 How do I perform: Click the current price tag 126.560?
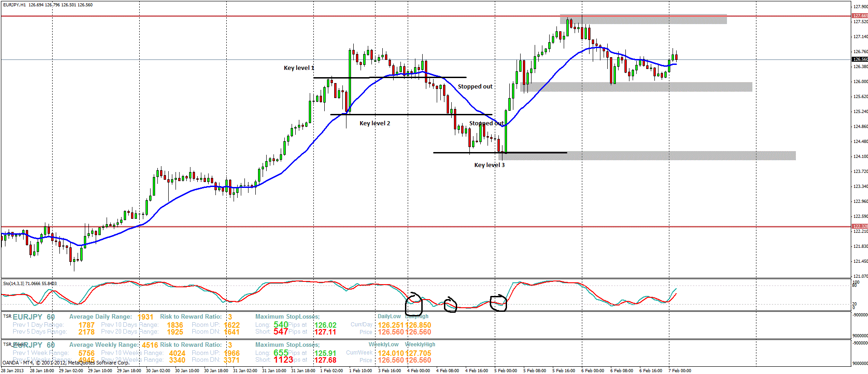coord(859,59)
